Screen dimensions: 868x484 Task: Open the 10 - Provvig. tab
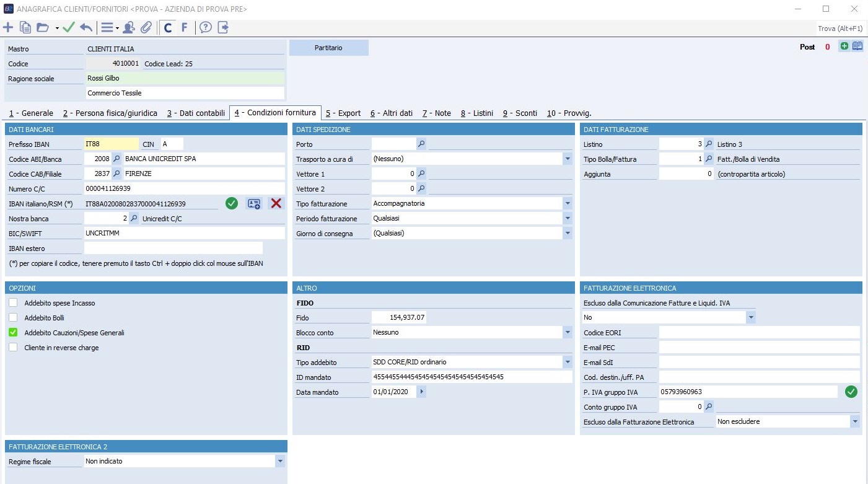569,113
